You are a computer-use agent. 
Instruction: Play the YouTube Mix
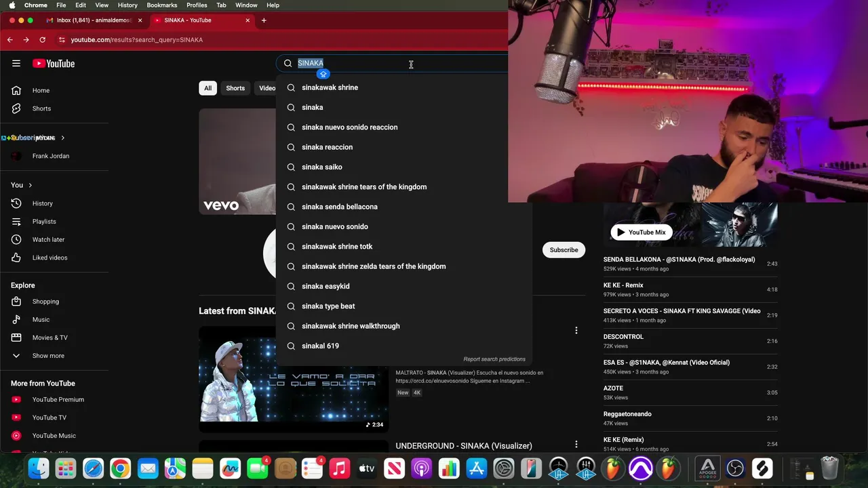tap(642, 232)
